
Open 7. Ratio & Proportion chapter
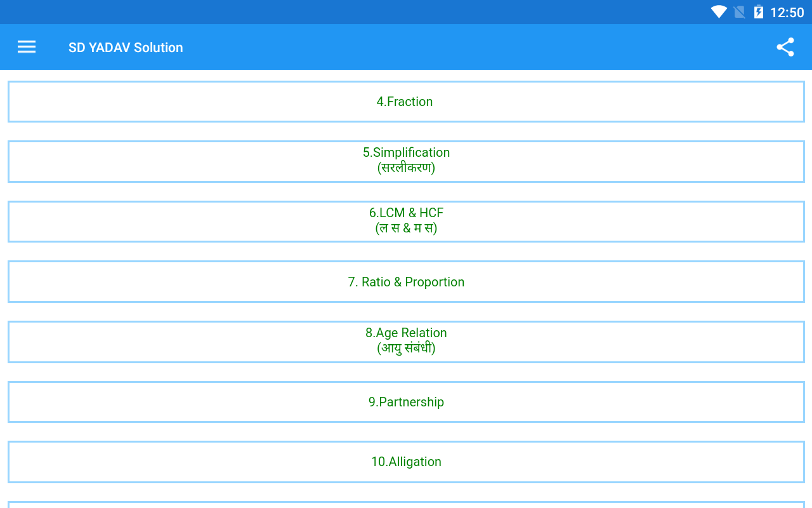coord(406,281)
